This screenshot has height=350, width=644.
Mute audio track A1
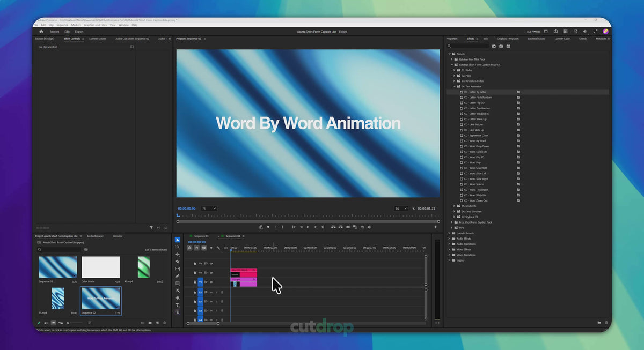(211, 292)
